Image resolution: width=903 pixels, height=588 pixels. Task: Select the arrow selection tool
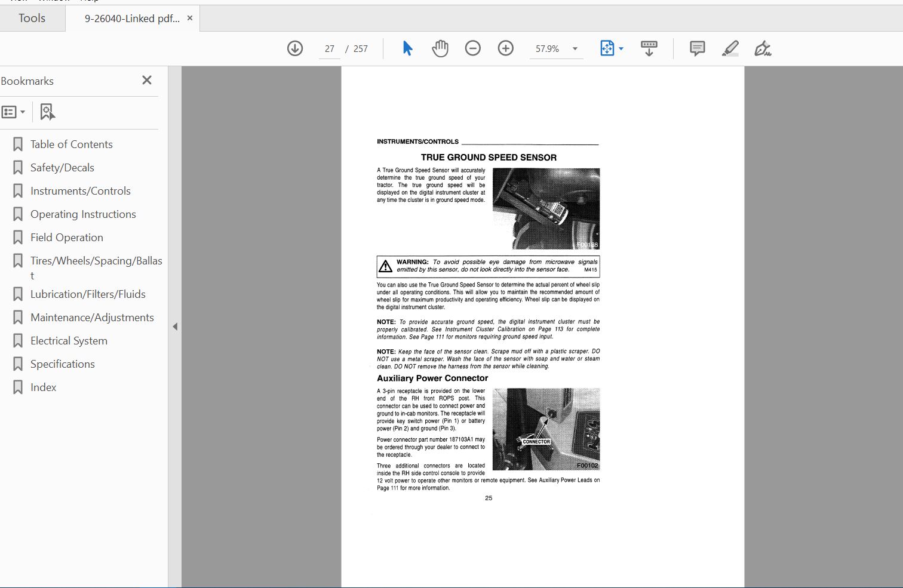click(x=407, y=48)
